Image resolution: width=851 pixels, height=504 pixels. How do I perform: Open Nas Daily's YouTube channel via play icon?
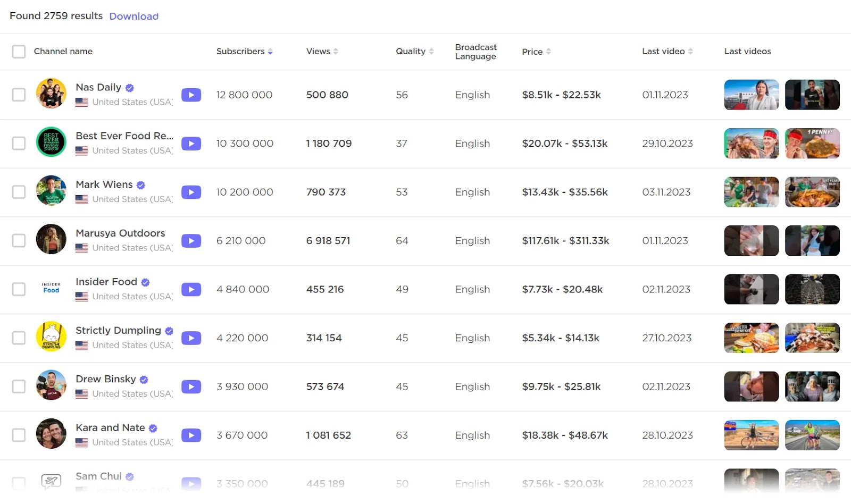pyautogui.click(x=191, y=95)
